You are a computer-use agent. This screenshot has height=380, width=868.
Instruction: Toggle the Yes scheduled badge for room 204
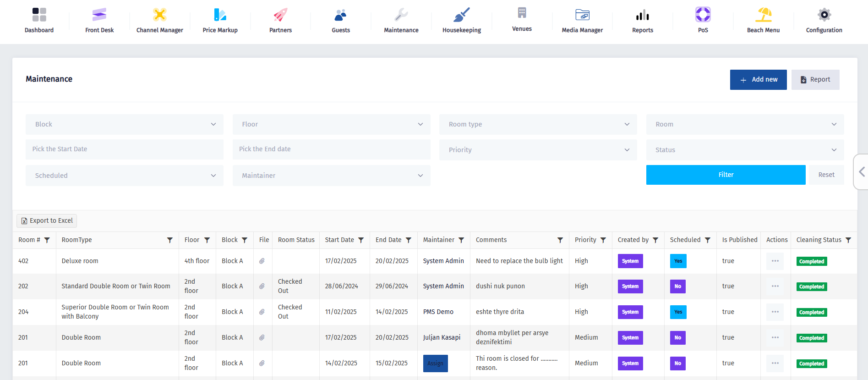pyautogui.click(x=678, y=312)
